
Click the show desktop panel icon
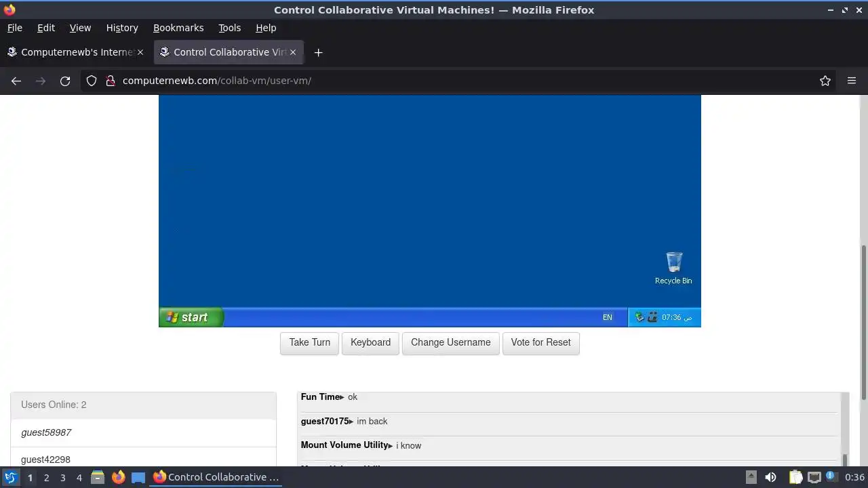pyautogui.click(x=138, y=477)
